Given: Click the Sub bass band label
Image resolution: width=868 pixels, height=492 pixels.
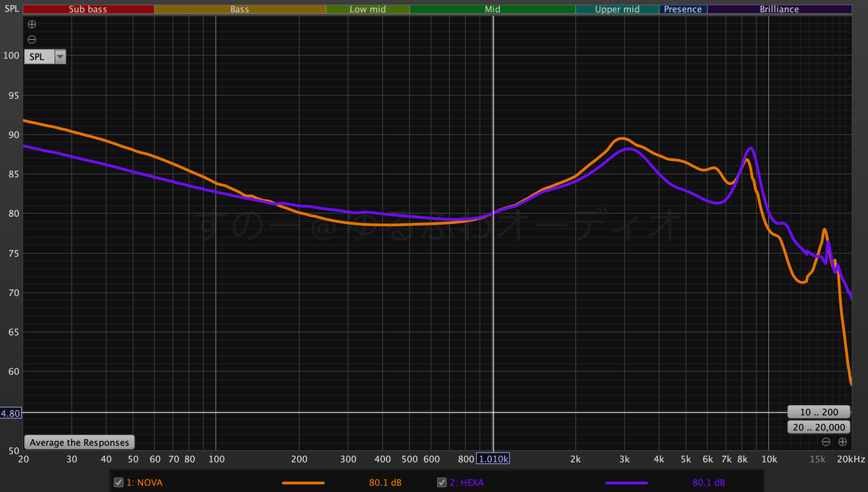Looking at the screenshot, I should 88,9.
